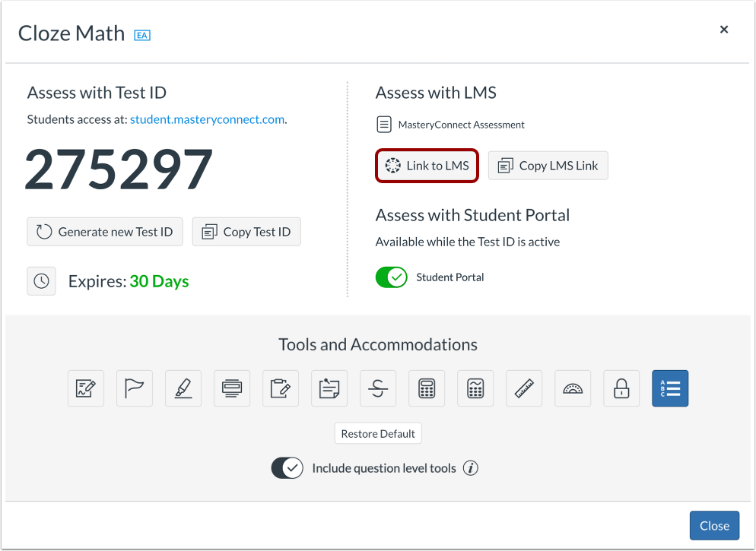Select the sticky notes tool icon

[329, 388]
